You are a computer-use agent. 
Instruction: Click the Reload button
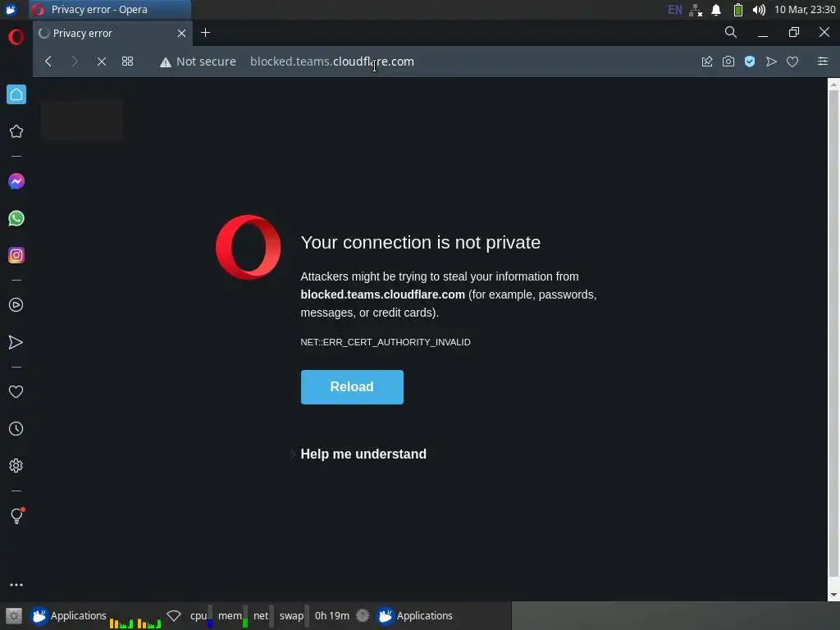coord(352,387)
